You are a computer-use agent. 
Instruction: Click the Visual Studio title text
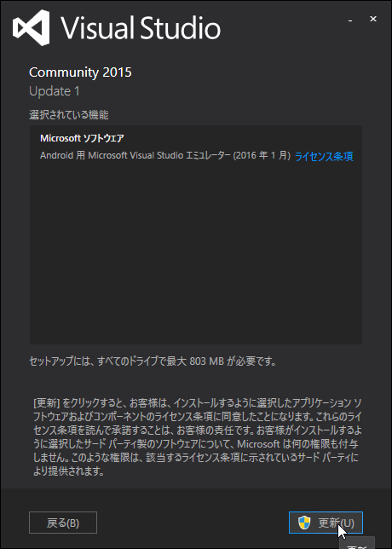pyautogui.click(x=141, y=28)
